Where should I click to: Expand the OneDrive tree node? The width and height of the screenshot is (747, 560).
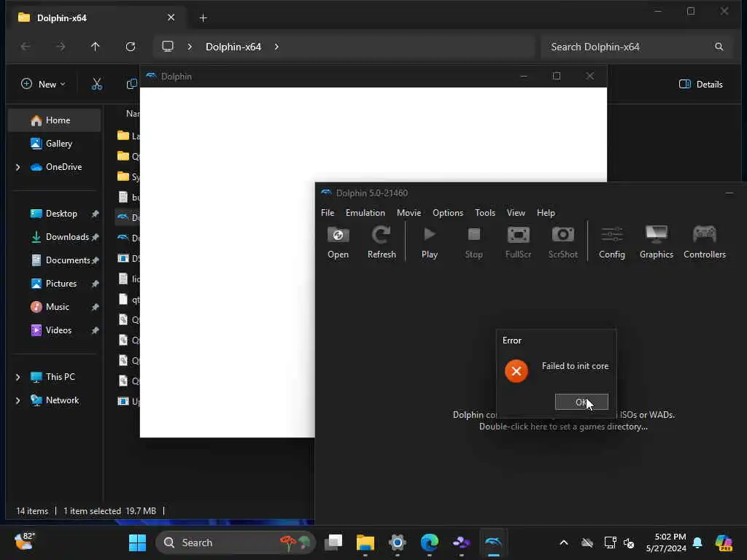18,167
